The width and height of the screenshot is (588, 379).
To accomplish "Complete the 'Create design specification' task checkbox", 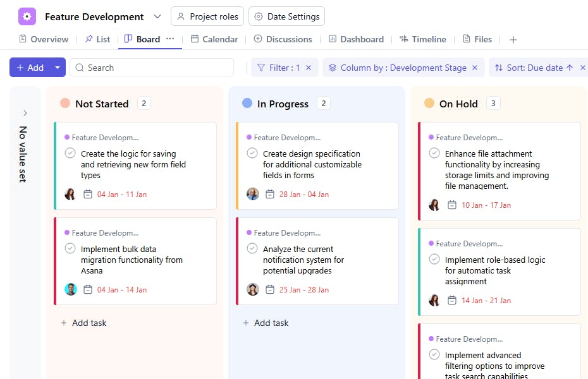I will (252, 153).
